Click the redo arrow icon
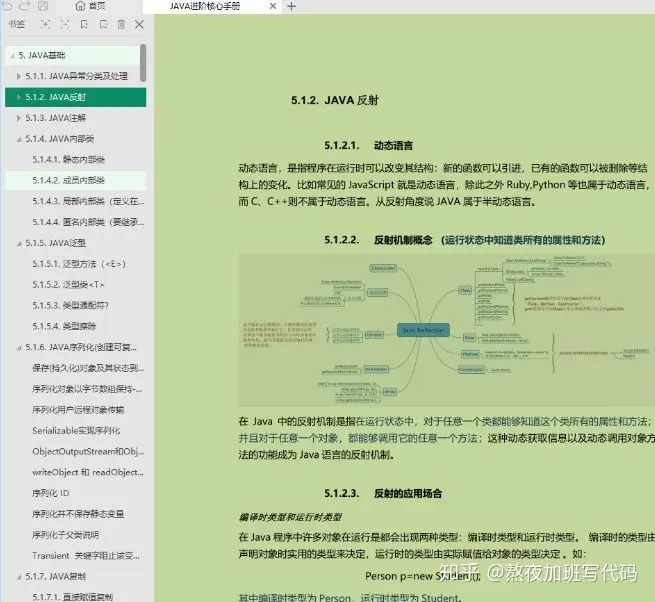 tap(25, 5)
